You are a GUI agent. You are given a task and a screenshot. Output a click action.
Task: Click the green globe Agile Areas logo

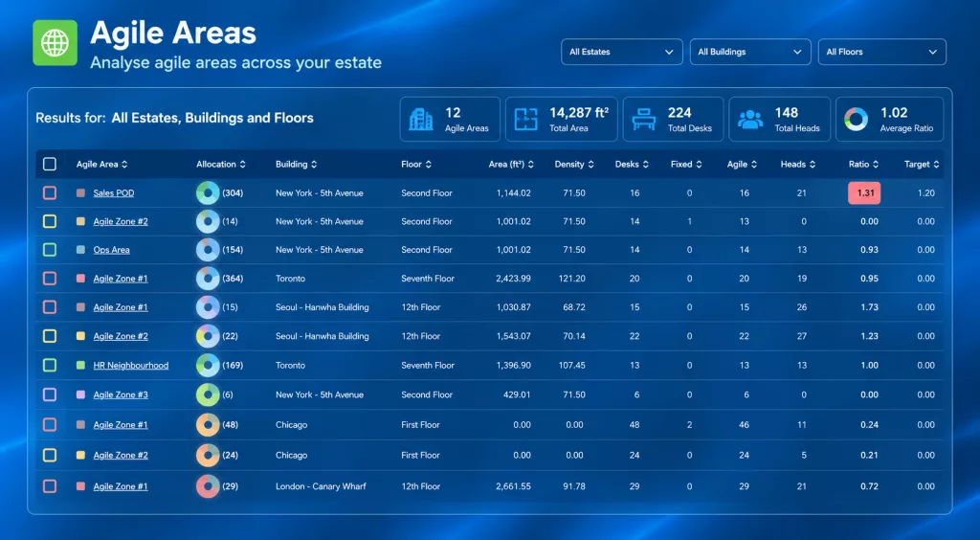click(x=55, y=42)
